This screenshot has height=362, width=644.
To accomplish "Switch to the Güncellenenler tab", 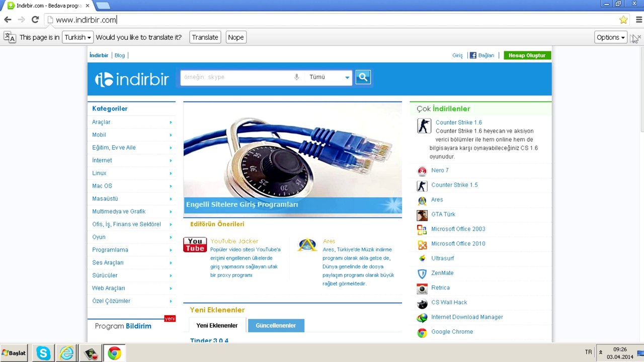I will (276, 325).
